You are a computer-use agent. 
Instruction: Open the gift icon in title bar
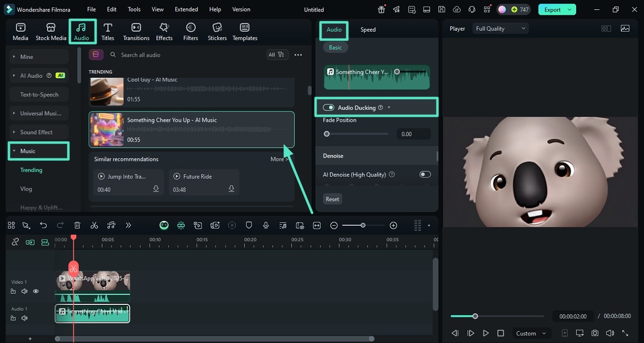point(381,9)
